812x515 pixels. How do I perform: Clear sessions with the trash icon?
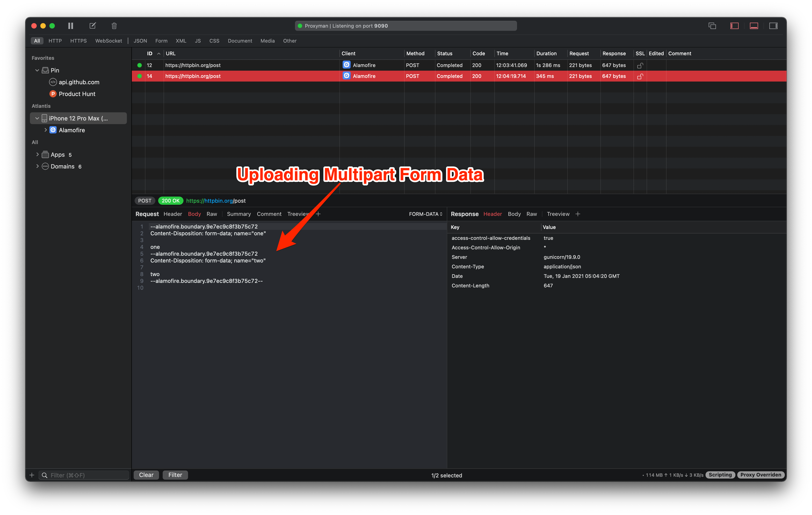(114, 26)
